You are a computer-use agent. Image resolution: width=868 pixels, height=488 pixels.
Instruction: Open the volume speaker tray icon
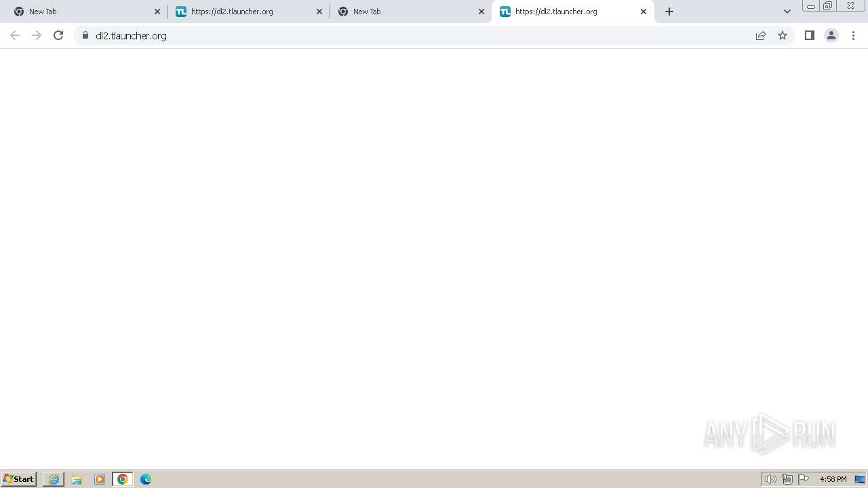coord(770,479)
